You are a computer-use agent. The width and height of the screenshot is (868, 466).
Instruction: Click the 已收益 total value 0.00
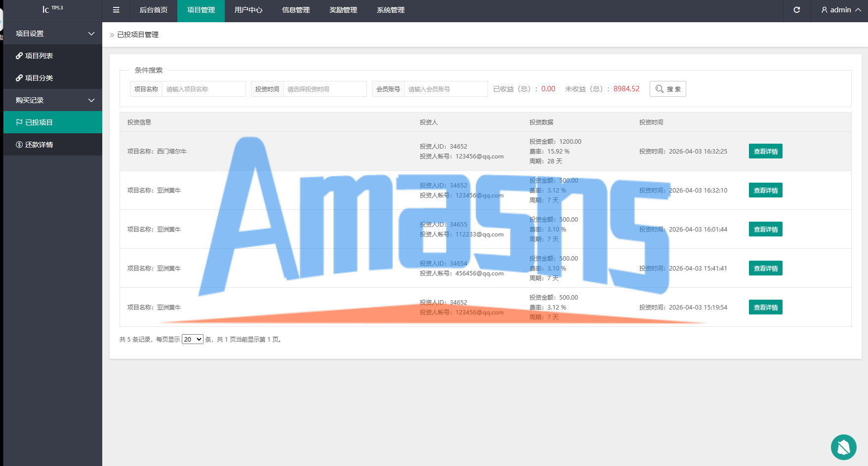(x=548, y=89)
